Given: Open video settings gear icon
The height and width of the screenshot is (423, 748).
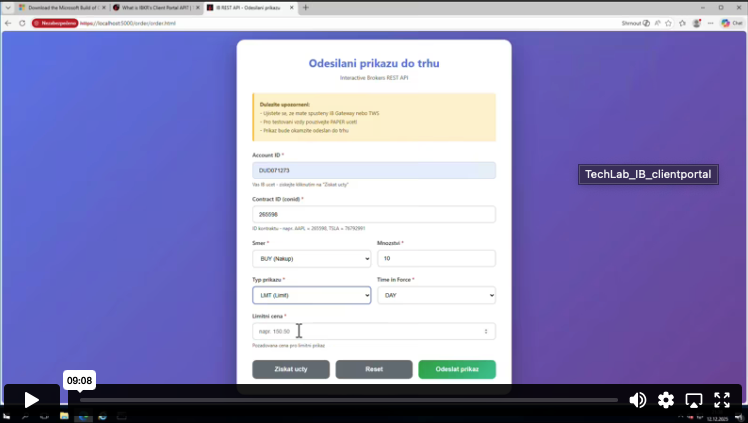Looking at the screenshot, I should 666,400.
